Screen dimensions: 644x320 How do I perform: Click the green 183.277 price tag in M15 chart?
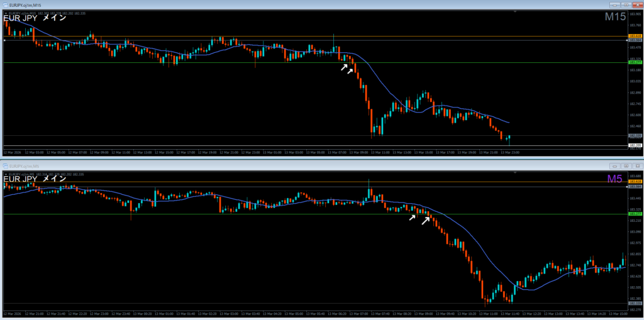(x=635, y=62)
